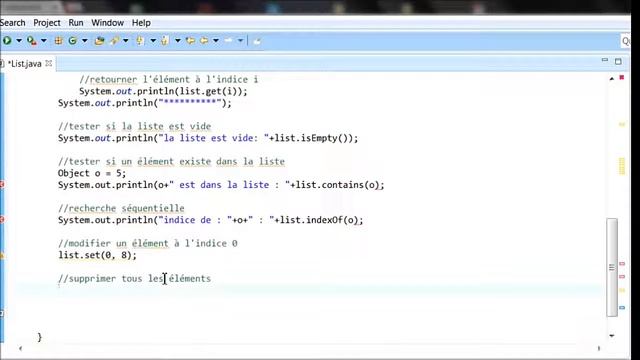This screenshot has height=360, width=640.
Task: Click the Quick Access search field
Action: coord(625,41)
